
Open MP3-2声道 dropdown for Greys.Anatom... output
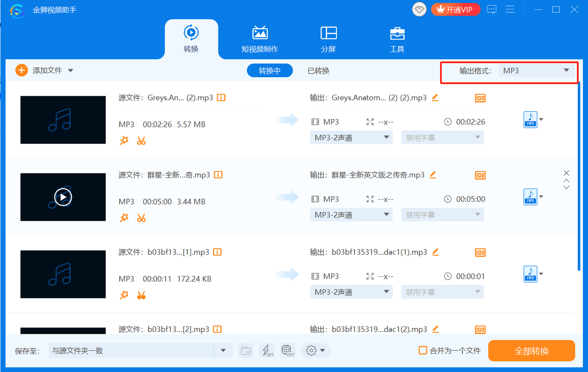351,137
